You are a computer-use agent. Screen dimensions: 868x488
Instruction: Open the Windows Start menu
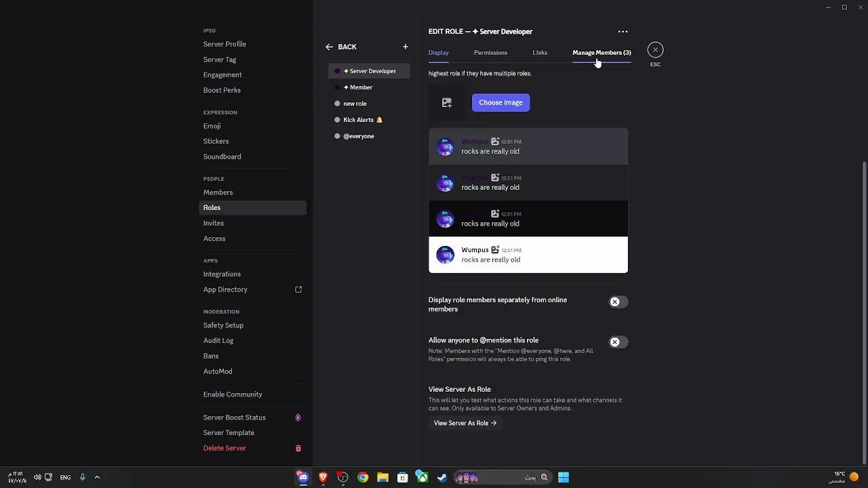click(x=564, y=477)
